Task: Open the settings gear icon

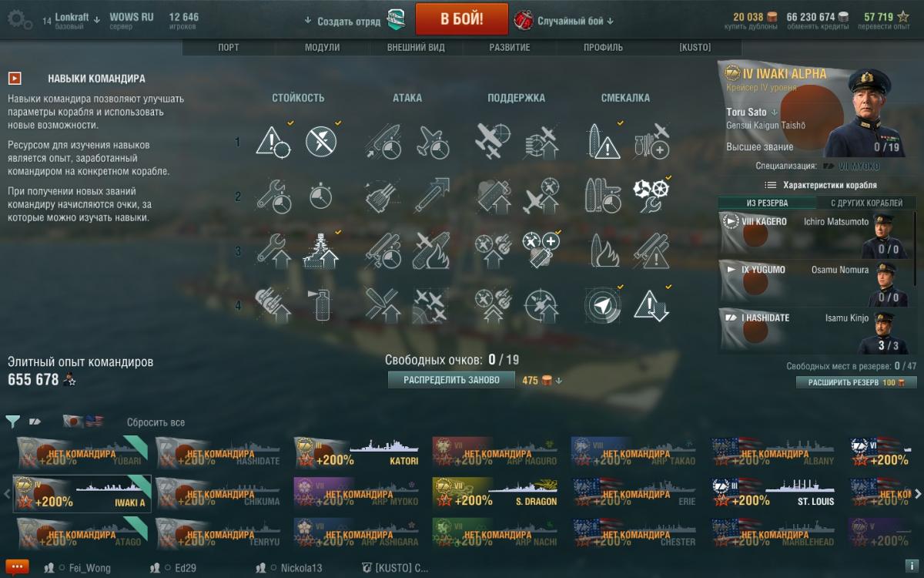Action: [19, 20]
